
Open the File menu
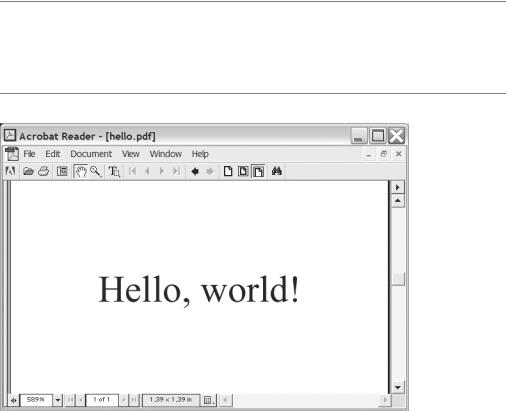[29, 154]
